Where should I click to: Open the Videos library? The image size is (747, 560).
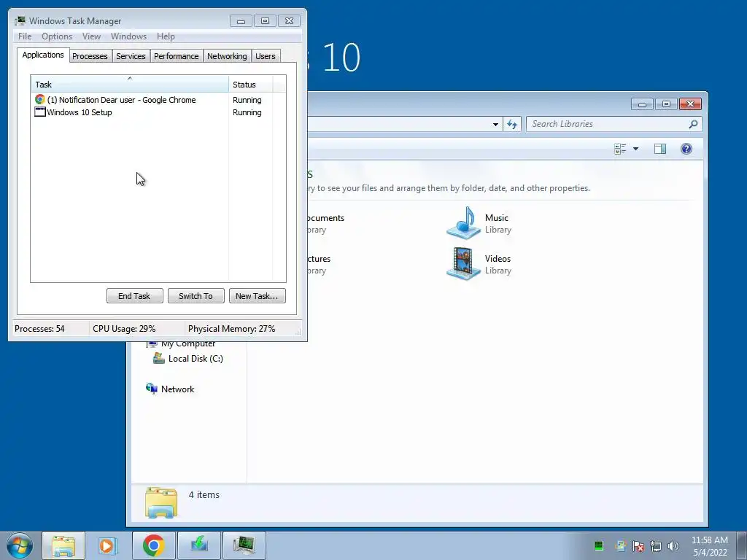[479, 264]
